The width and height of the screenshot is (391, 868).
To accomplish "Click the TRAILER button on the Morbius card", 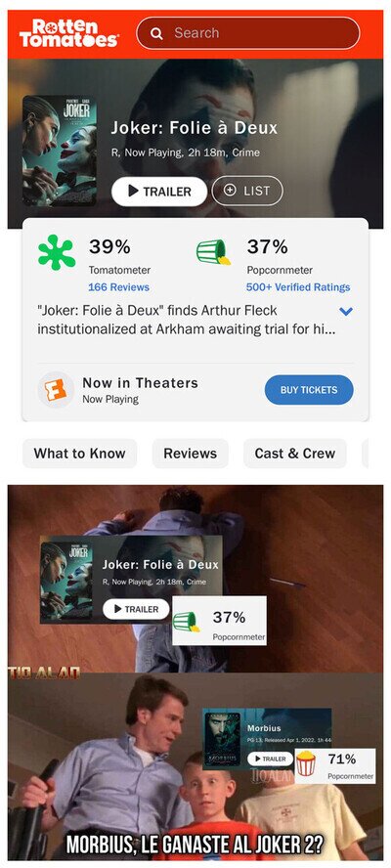I will pos(270,759).
